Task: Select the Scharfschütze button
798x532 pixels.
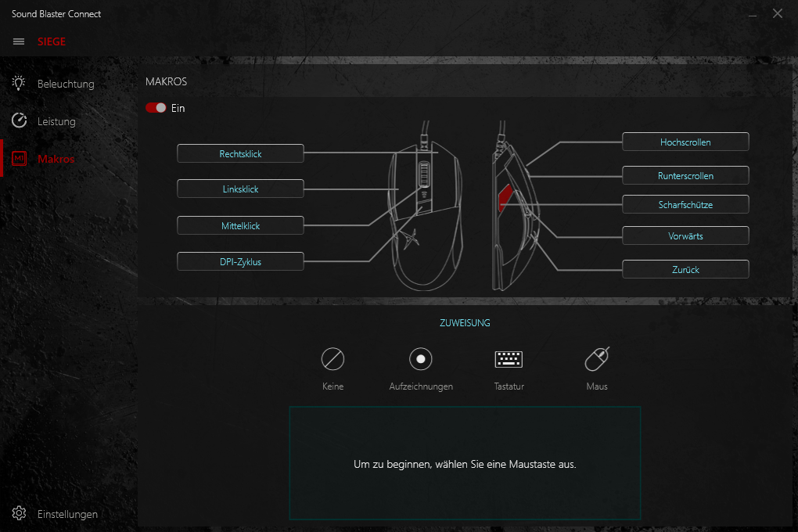Action: (x=685, y=205)
